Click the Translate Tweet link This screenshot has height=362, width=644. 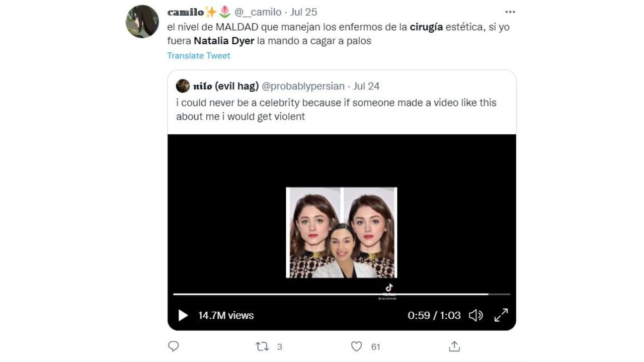point(198,56)
